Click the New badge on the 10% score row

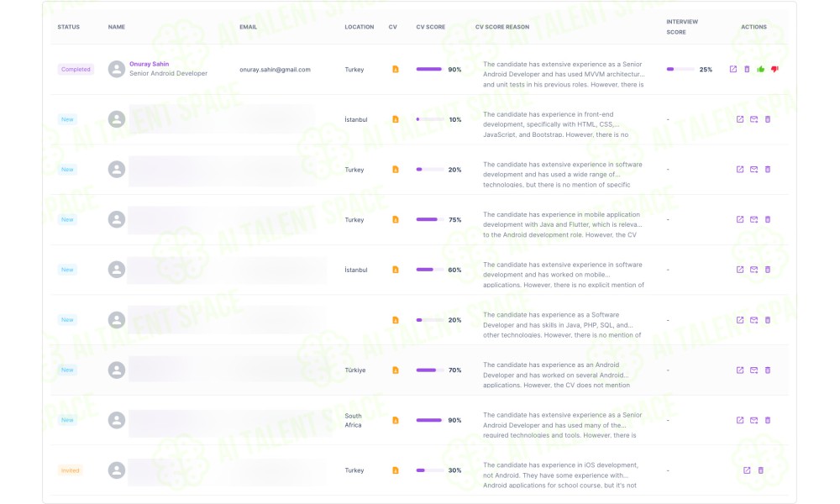coord(67,119)
